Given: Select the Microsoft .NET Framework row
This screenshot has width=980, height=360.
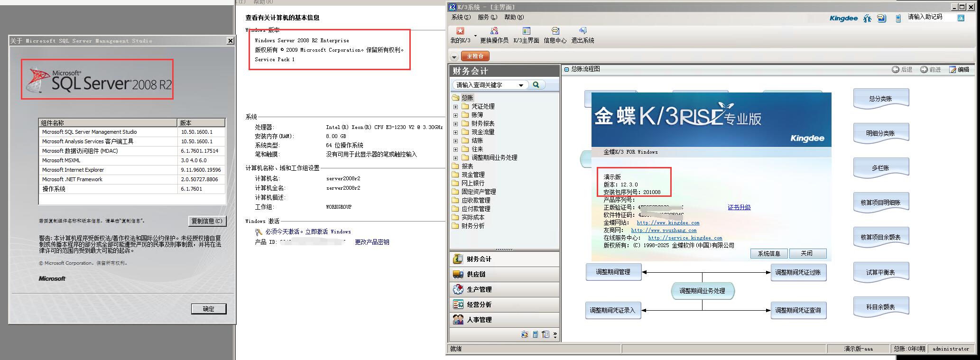Looking at the screenshot, I should 132,179.
